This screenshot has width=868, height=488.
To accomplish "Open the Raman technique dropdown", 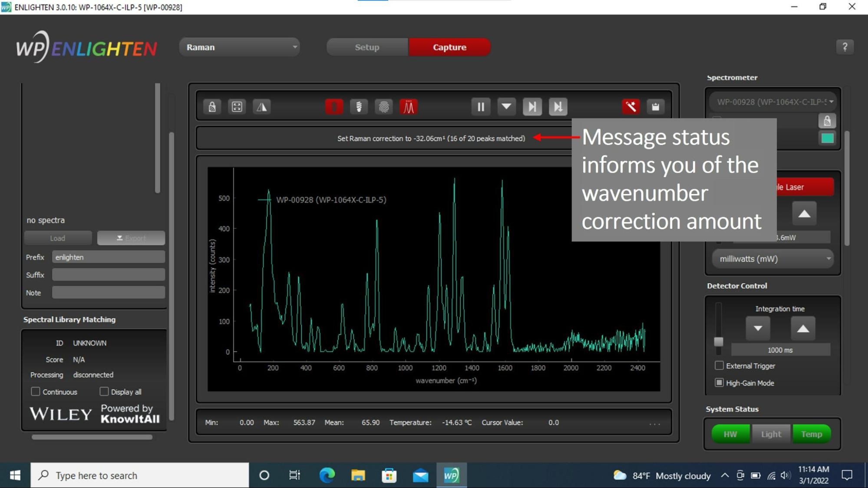I will pos(240,47).
